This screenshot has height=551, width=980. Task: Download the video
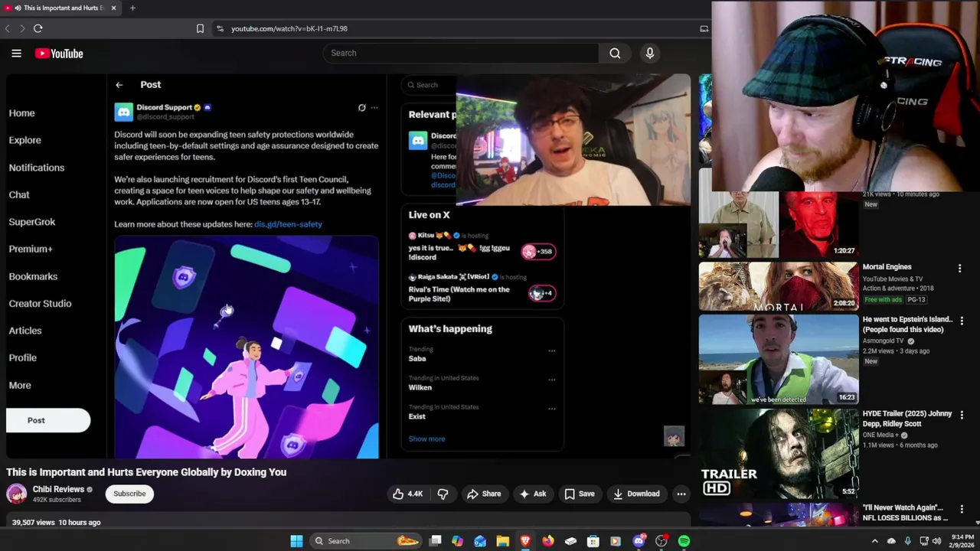pos(636,494)
